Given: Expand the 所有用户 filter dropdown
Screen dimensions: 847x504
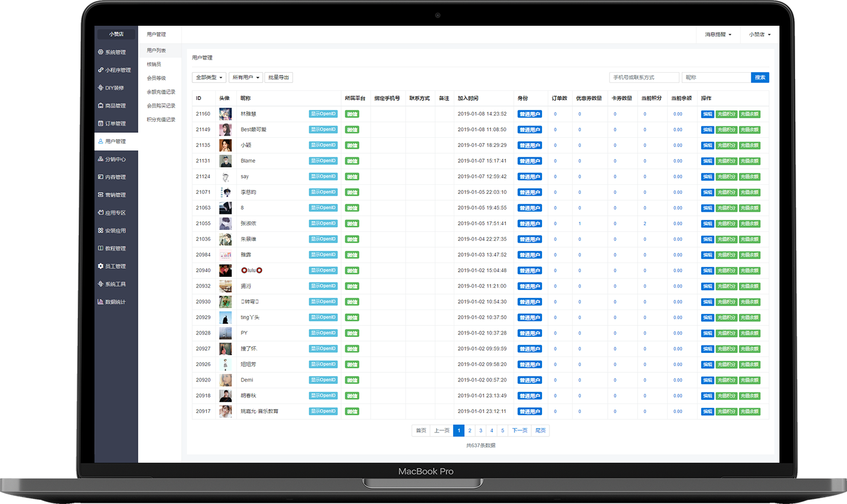Looking at the screenshot, I should pos(246,77).
